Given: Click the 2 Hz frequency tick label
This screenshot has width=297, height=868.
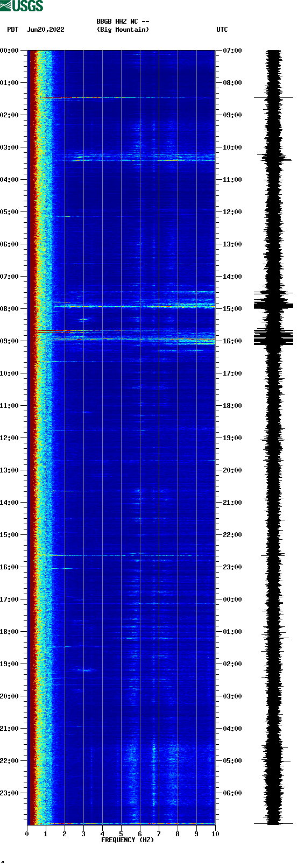Looking at the screenshot, I should click(65, 834).
